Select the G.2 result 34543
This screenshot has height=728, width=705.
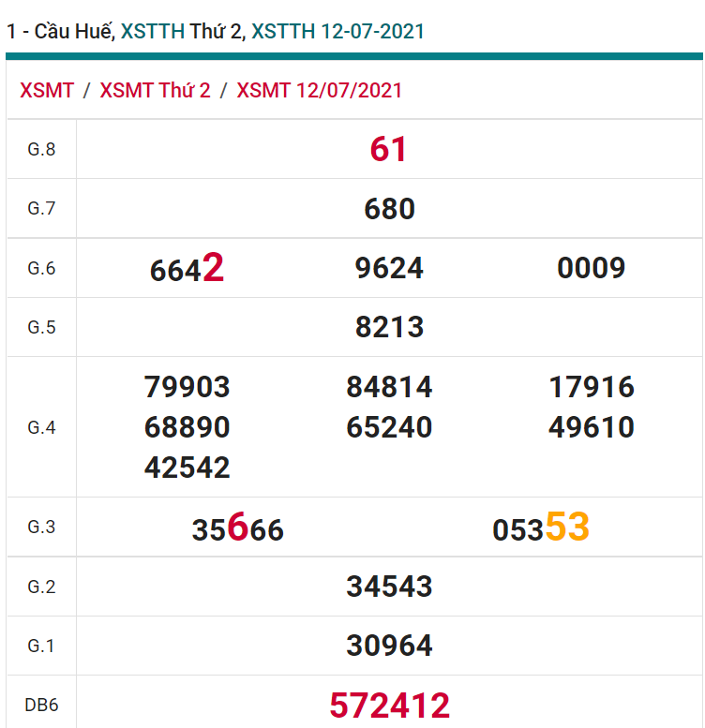point(389,587)
